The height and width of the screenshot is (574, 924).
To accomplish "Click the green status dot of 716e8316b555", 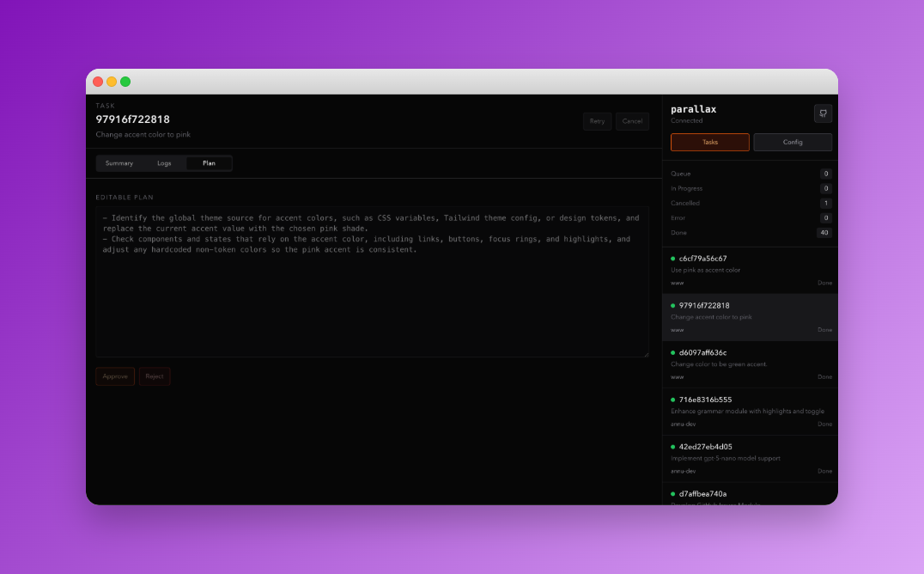I will (673, 400).
